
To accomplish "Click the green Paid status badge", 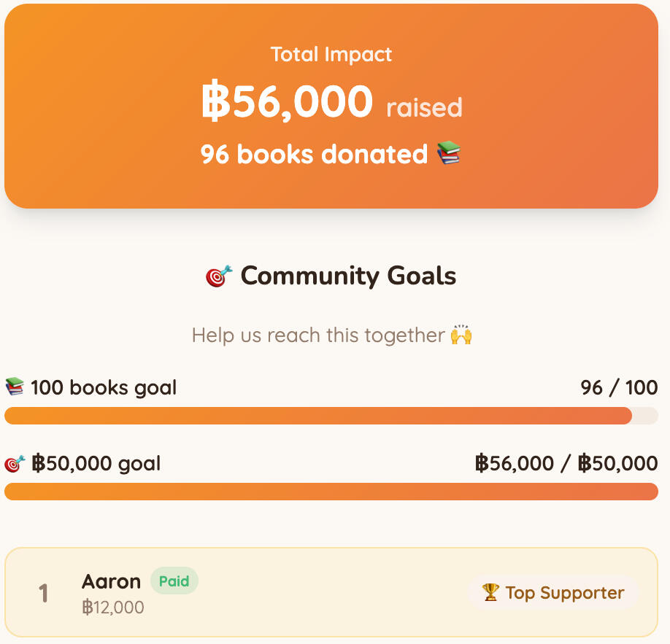I will pos(174,581).
